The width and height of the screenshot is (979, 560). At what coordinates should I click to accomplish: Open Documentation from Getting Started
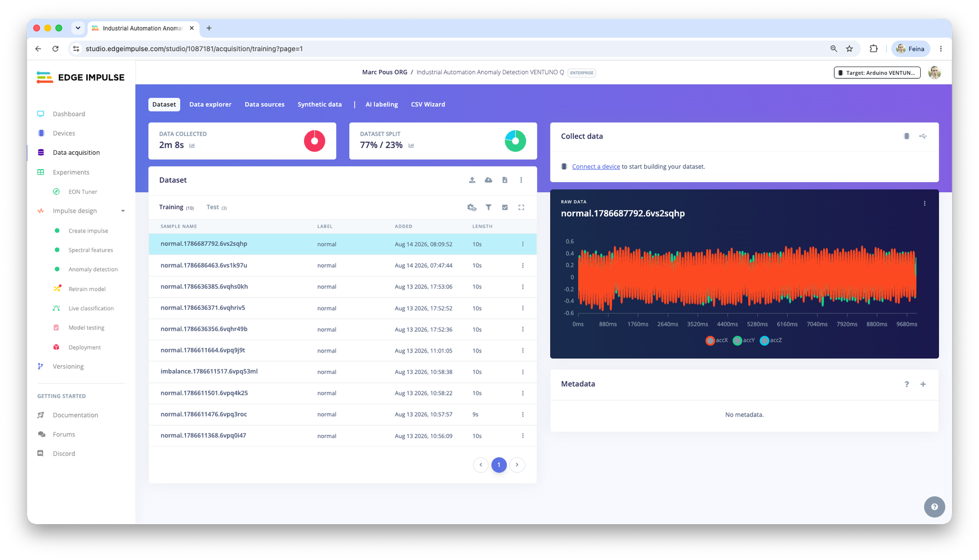click(75, 415)
